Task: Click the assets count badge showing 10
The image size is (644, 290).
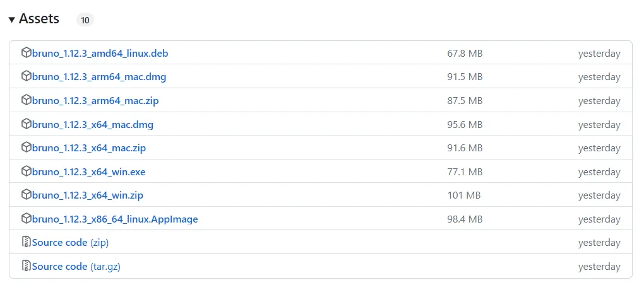Action: click(x=85, y=20)
